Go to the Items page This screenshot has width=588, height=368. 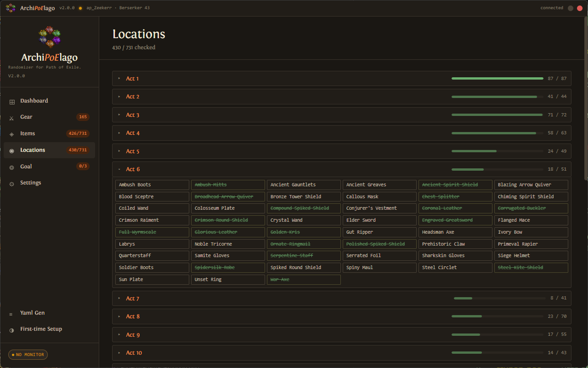pos(49,133)
